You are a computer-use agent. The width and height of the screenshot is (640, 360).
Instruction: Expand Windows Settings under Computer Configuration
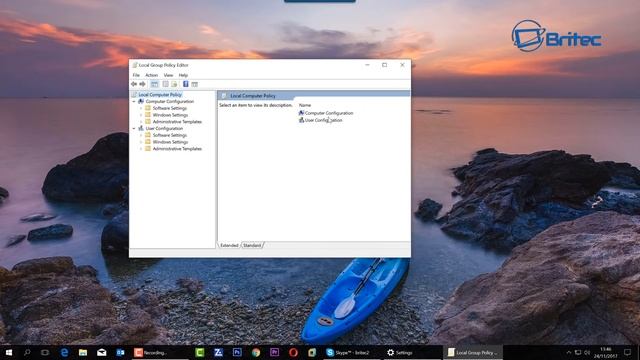[141, 115]
